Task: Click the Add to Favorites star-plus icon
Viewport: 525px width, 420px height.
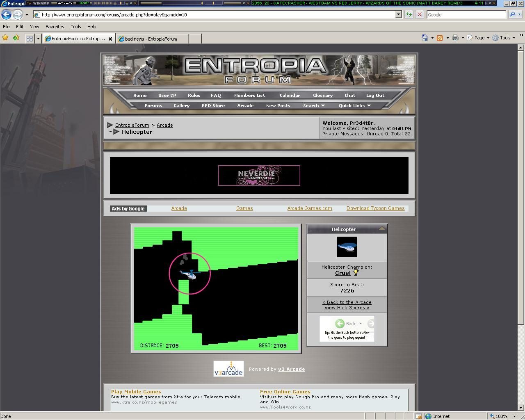Action: (x=16, y=37)
